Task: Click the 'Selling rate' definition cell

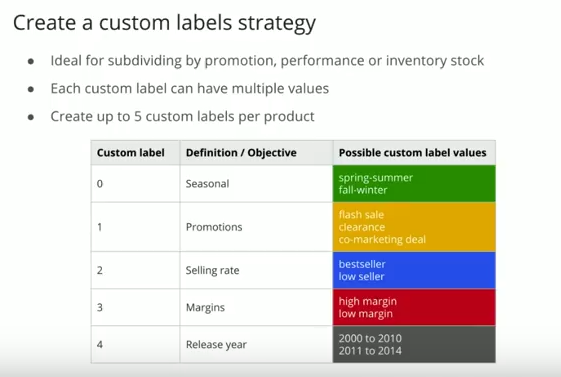Action: [x=257, y=270]
